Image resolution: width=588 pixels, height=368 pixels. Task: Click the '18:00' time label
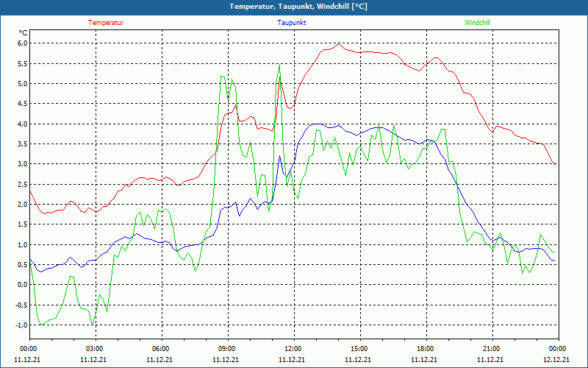click(x=426, y=349)
